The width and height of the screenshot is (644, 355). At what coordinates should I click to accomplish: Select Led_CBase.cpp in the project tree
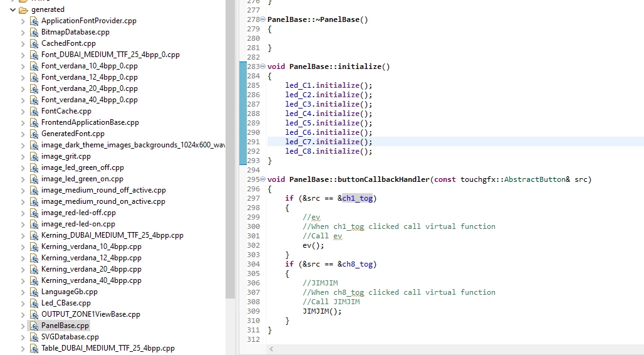click(x=66, y=303)
